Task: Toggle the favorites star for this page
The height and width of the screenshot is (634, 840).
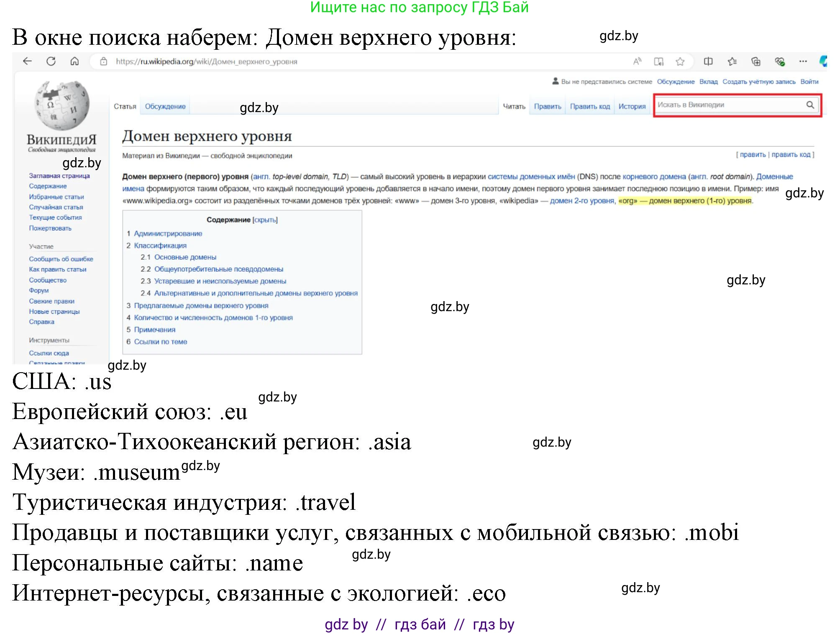Action: 680,61
